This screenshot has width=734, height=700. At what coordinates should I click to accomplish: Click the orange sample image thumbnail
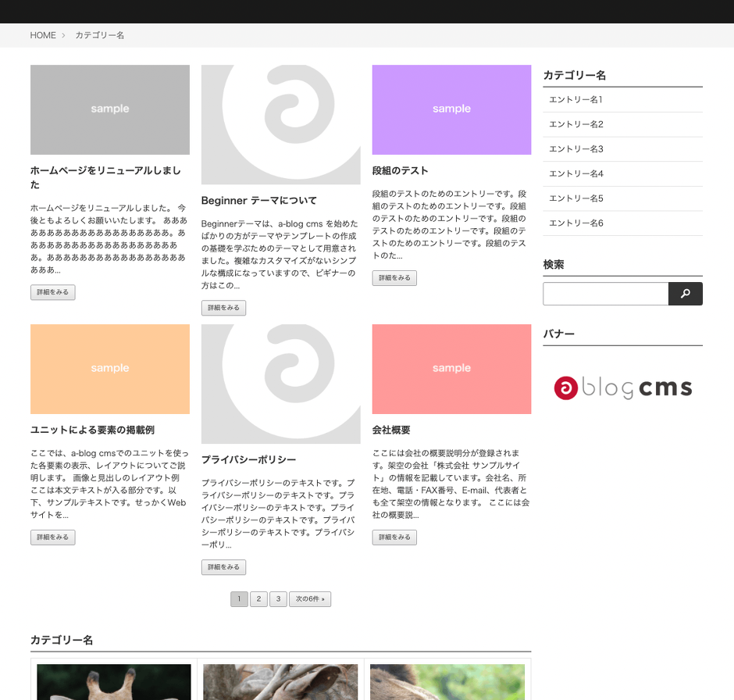109,369
